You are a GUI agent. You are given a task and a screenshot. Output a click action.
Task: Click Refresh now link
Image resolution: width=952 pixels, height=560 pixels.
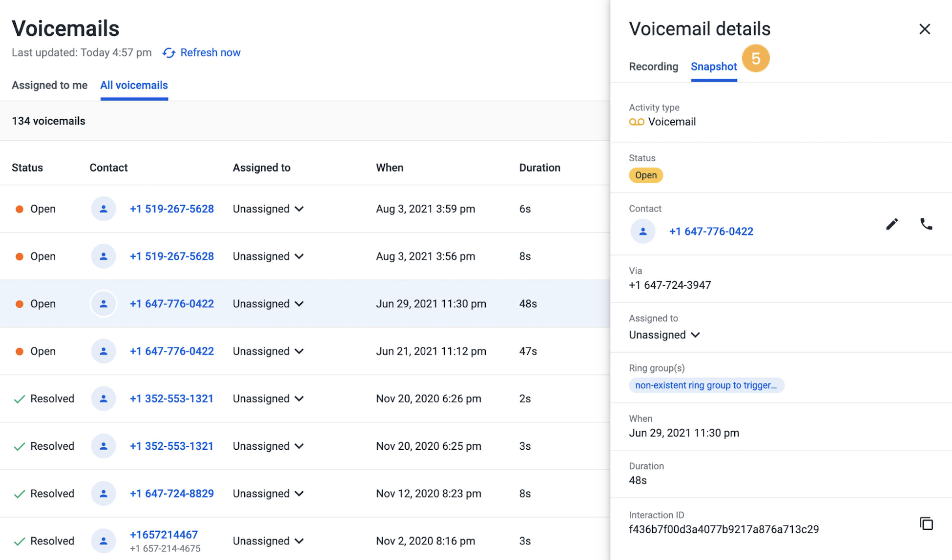[211, 53]
